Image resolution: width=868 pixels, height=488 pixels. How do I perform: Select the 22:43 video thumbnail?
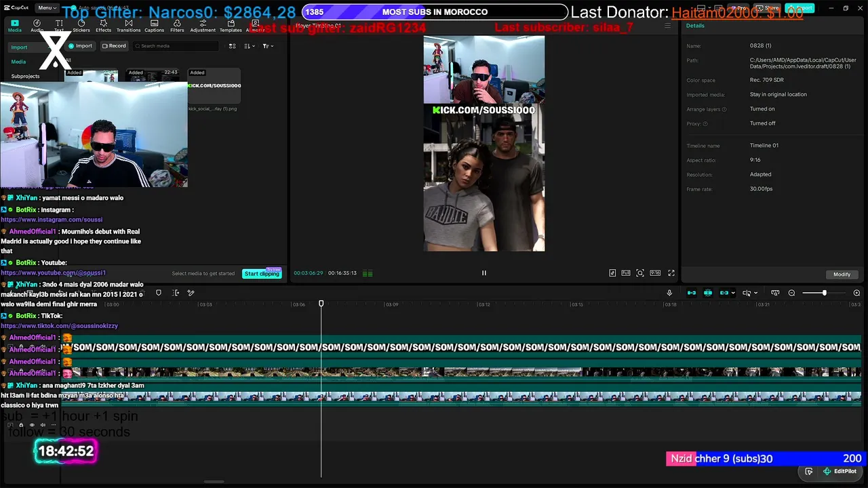tap(153, 76)
